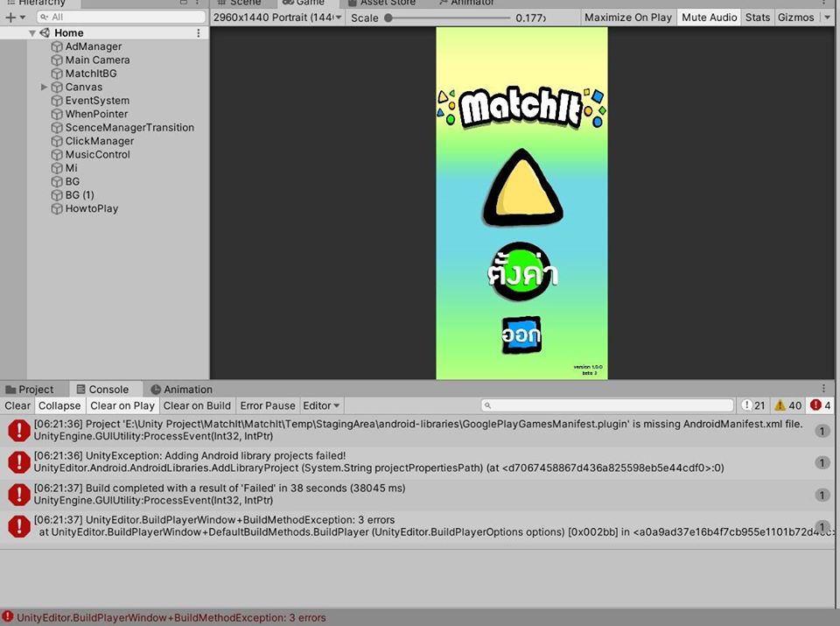Image resolution: width=840 pixels, height=626 pixels.
Task: Click the BG object cube icon
Action: (57, 182)
